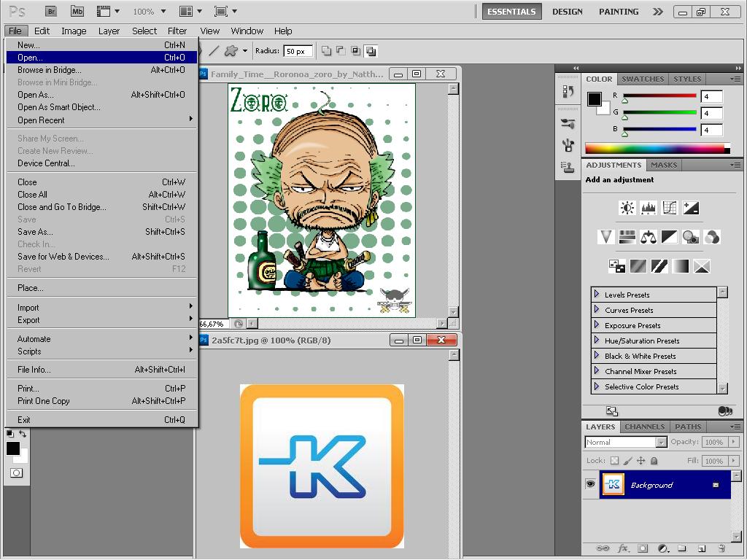Switch to the Masks tab
This screenshot has width=747, height=560.
[x=664, y=165]
